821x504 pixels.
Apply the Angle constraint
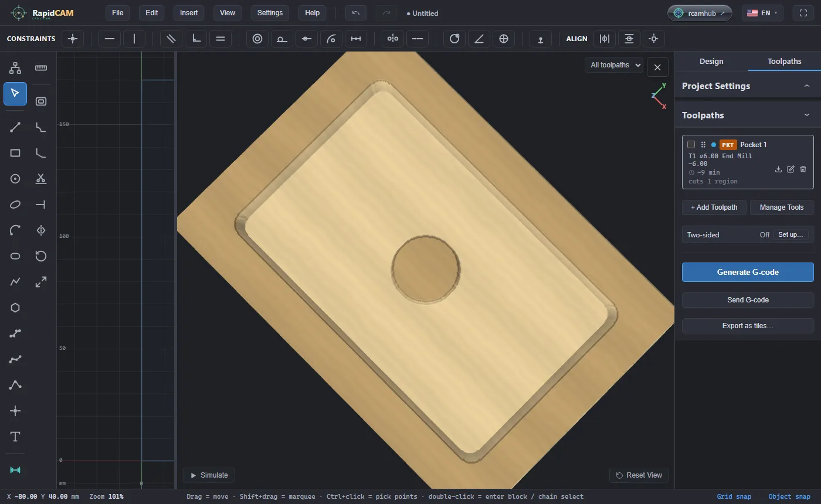[479, 39]
